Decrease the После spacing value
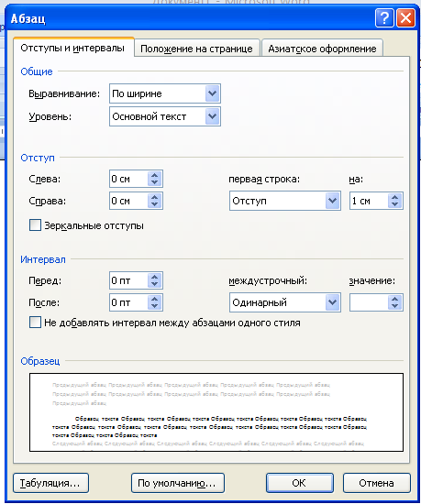Viewport: 421px width, 504px height. coord(154,306)
